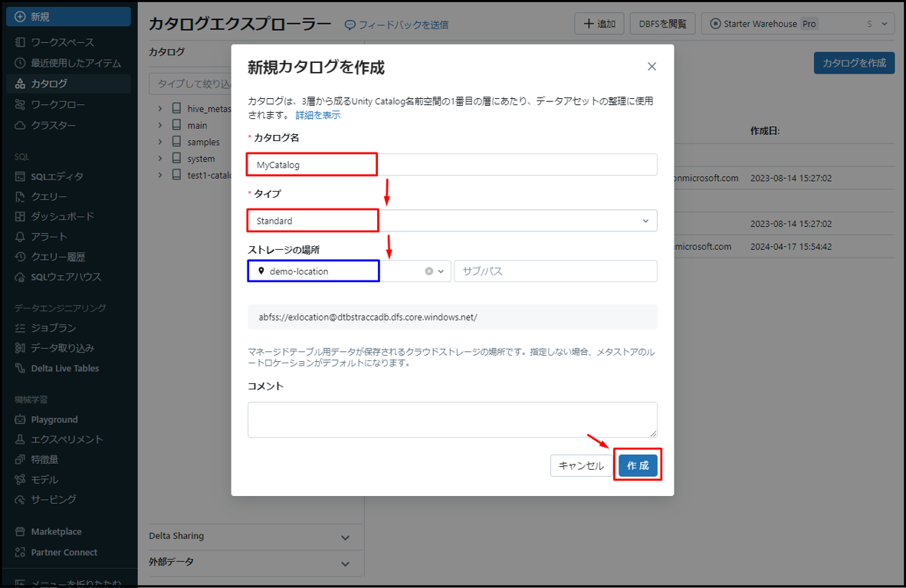Click the Cancel button in dialog

[581, 466]
